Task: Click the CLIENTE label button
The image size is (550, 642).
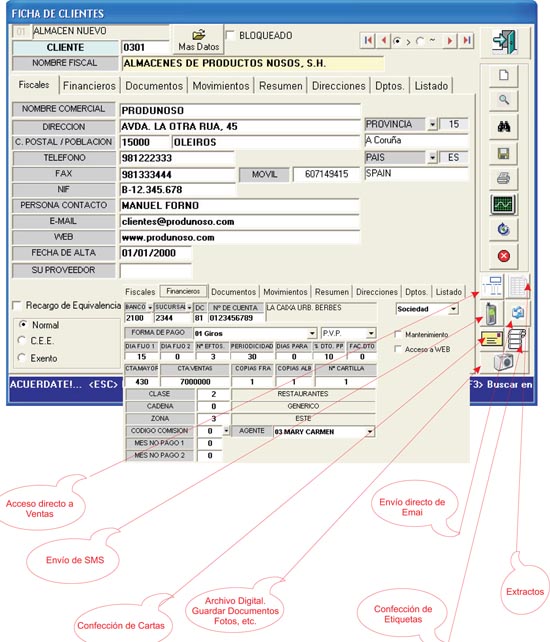Action: [x=65, y=47]
